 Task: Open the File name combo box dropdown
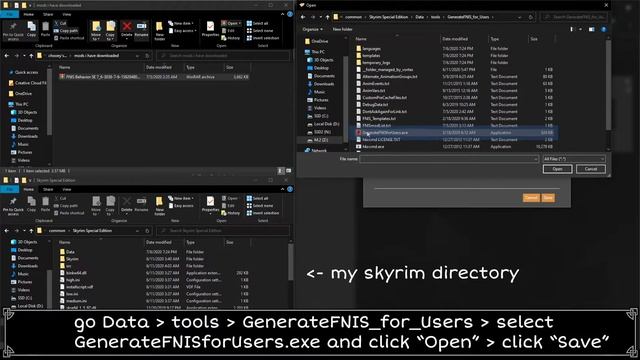(536, 159)
